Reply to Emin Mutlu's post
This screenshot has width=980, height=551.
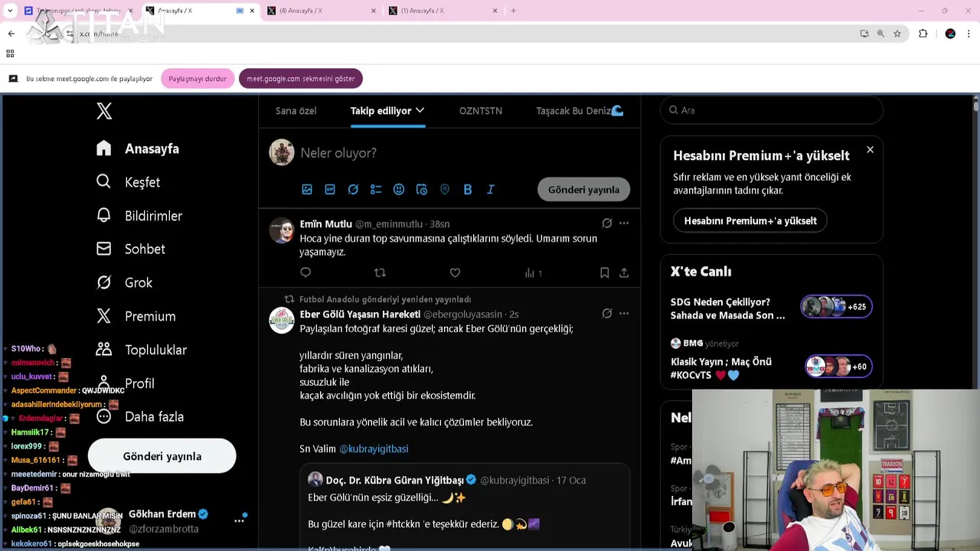(x=305, y=272)
